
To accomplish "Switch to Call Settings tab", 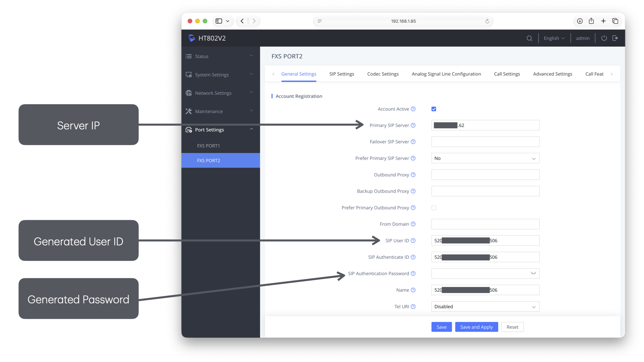I will pyautogui.click(x=507, y=74).
